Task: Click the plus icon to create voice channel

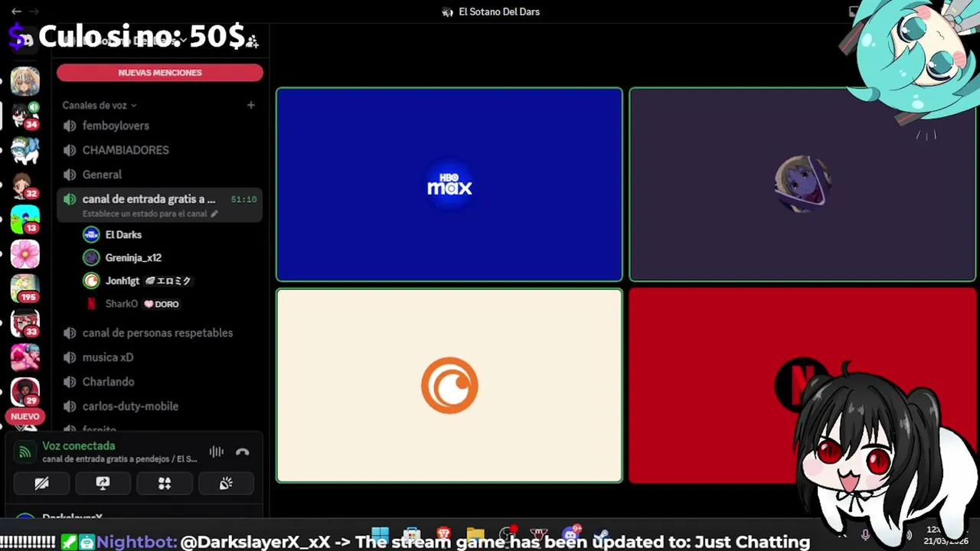Action: pos(250,105)
